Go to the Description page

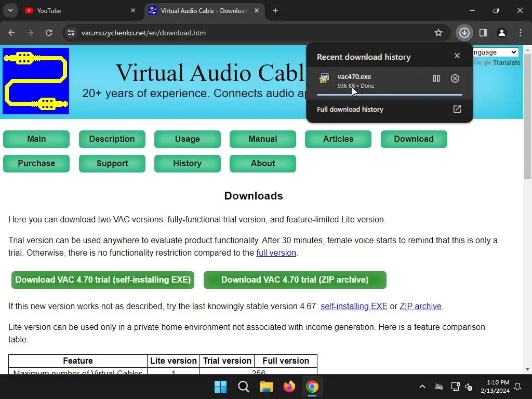click(112, 139)
